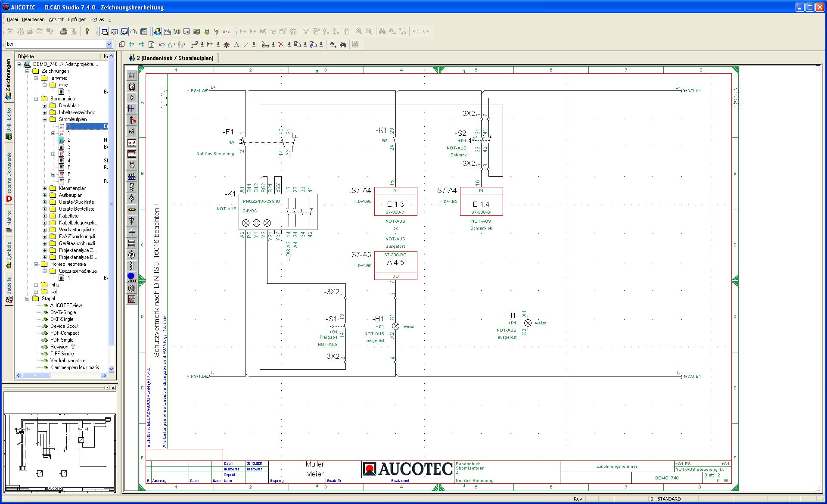Select the diagonal Line drawing tool
This screenshot has width=827, height=504.
click(246, 44)
